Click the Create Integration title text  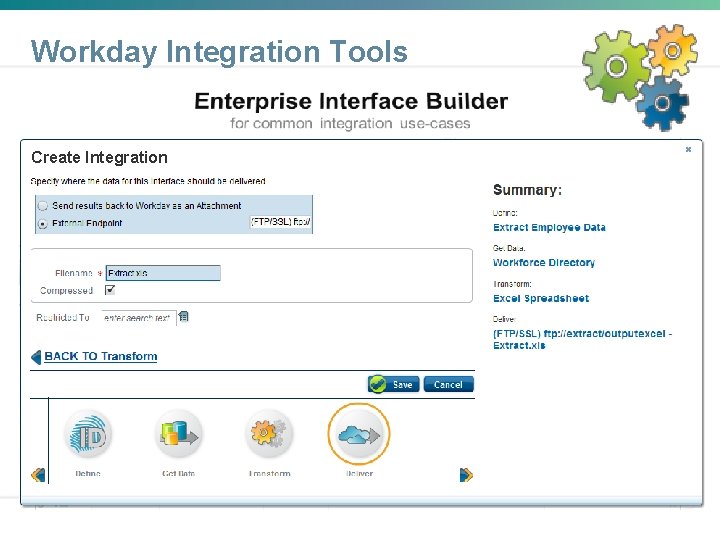[99, 158]
